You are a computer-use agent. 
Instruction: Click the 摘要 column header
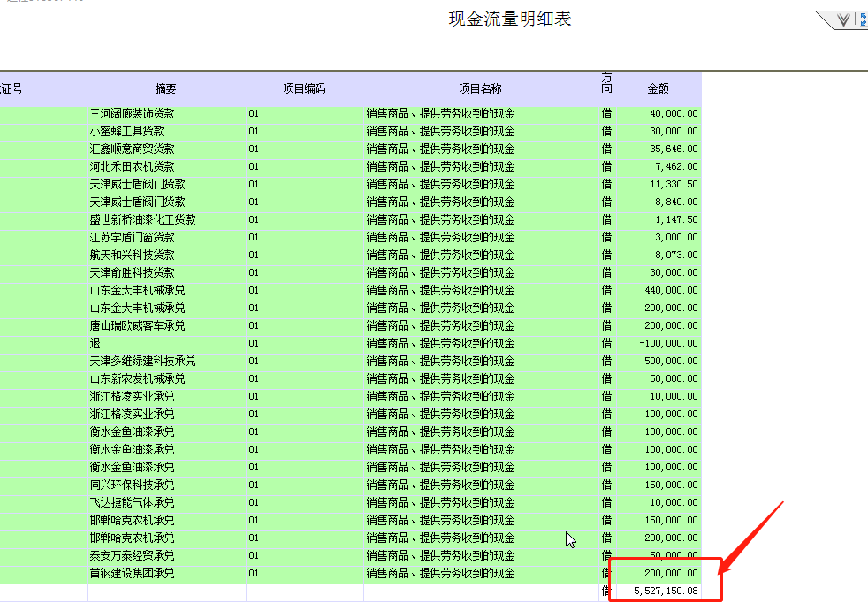click(166, 88)
